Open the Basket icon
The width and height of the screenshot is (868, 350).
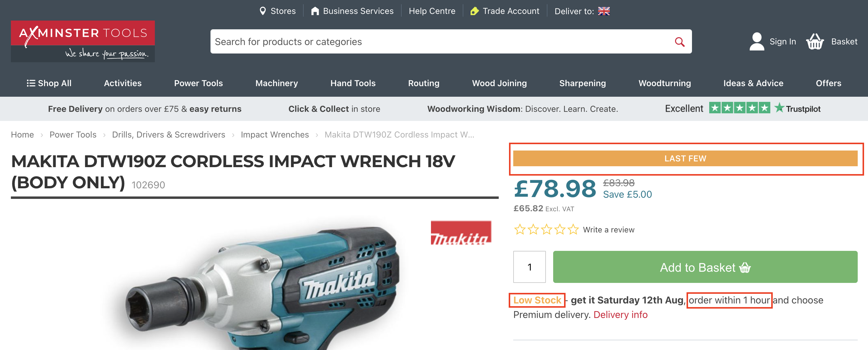click(x=815, y=42)
